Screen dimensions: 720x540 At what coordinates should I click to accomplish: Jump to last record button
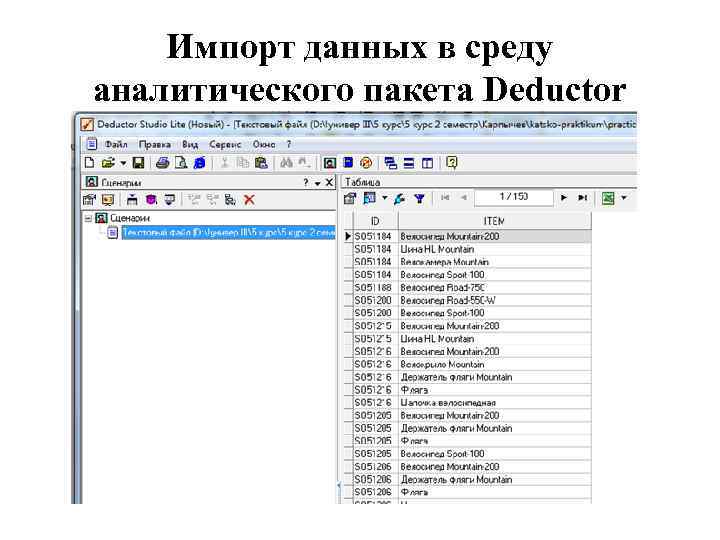[x=582, y=197]
